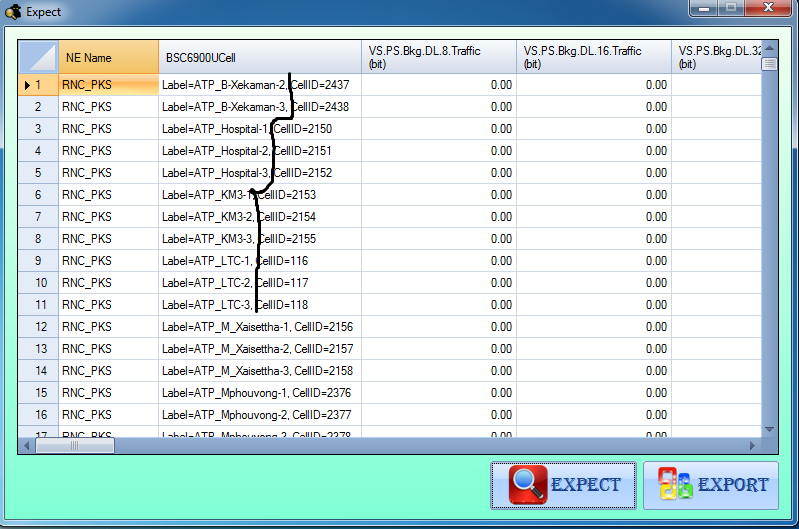Click vertical scrollbar down arrow
This screenshot has height=529, width=799.
(x=769, y=429)
